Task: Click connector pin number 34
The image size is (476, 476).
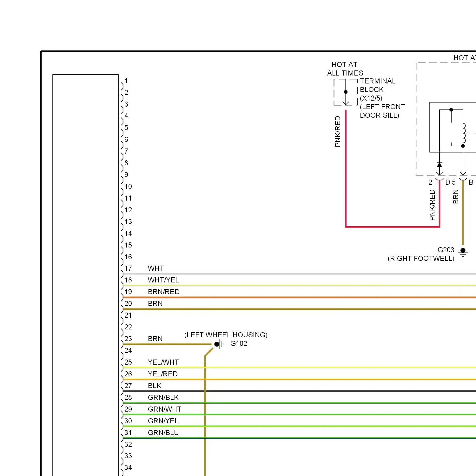Action: pos(128,468)
